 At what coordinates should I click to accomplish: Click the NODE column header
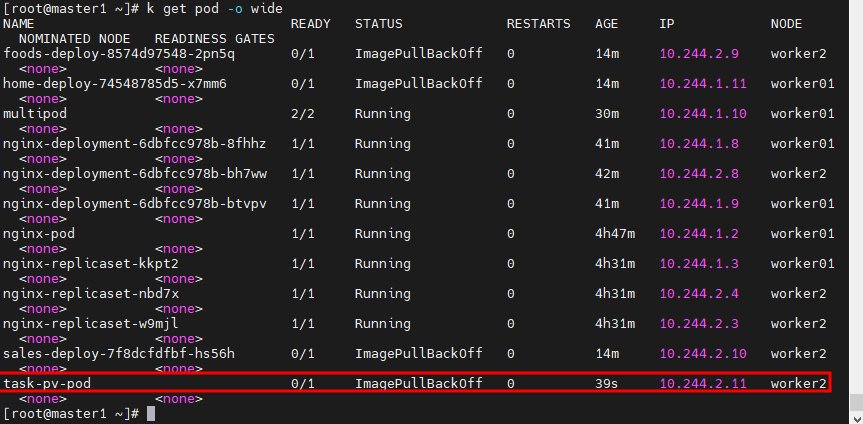point(786,24)
